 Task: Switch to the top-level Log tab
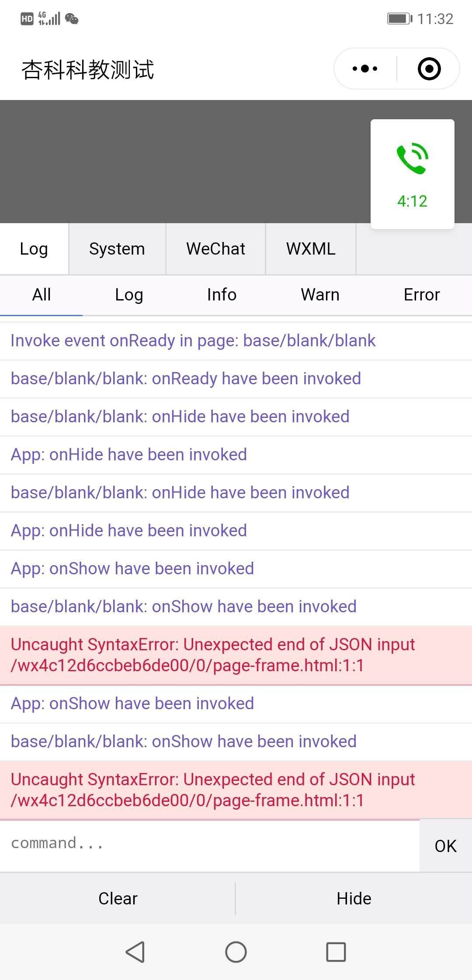coord(34,249)
